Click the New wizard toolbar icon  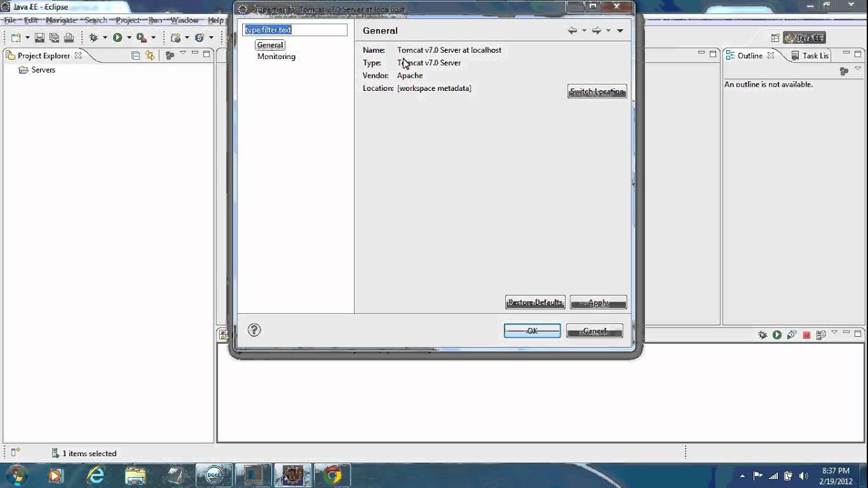coord(16,38)
